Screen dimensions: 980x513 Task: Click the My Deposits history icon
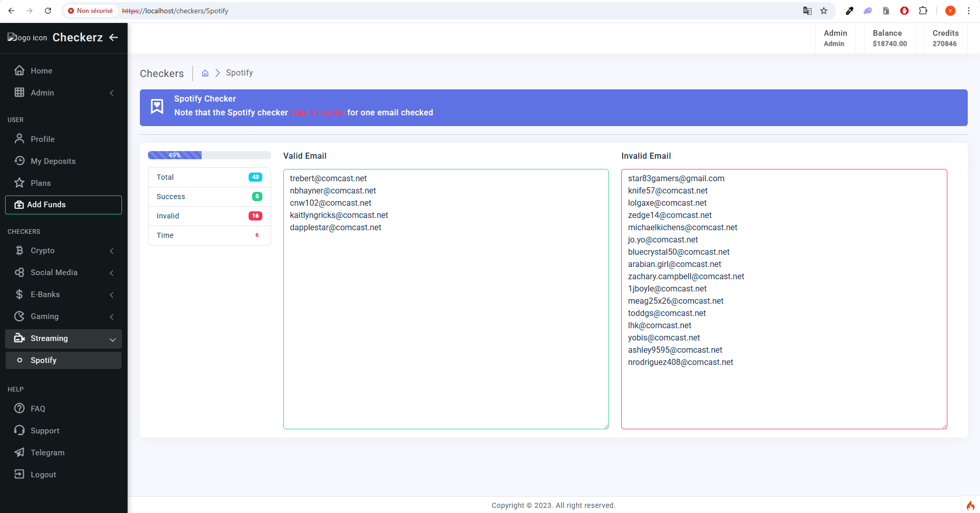click(x=19, y=161)
